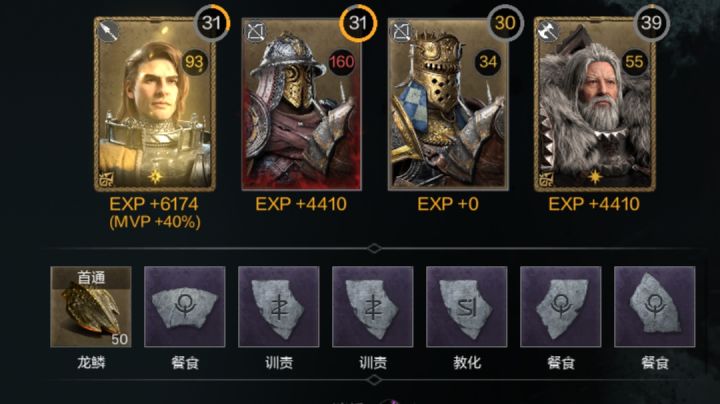Click the emblem in the blond hero card's bottom-left corner
Viewport: 720px width, 404px height.
[106, 180]
